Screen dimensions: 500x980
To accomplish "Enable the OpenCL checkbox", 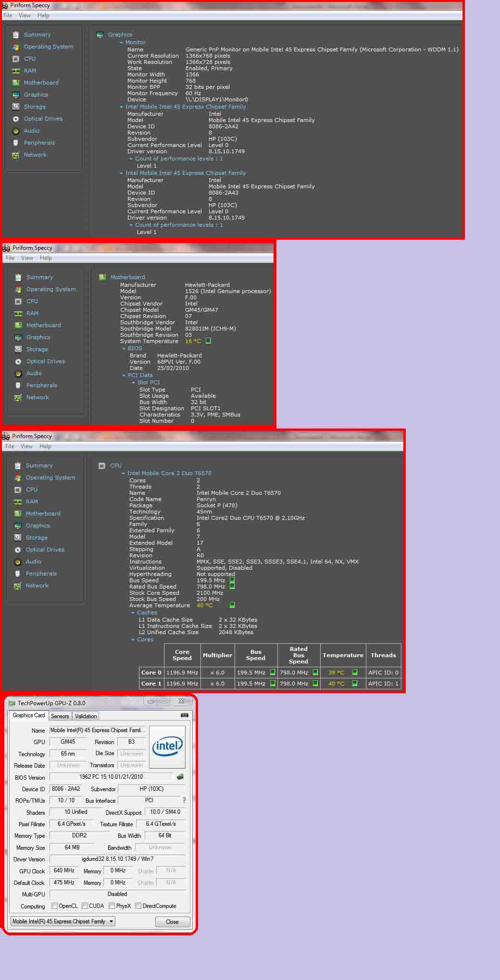I will coord(55,906).
